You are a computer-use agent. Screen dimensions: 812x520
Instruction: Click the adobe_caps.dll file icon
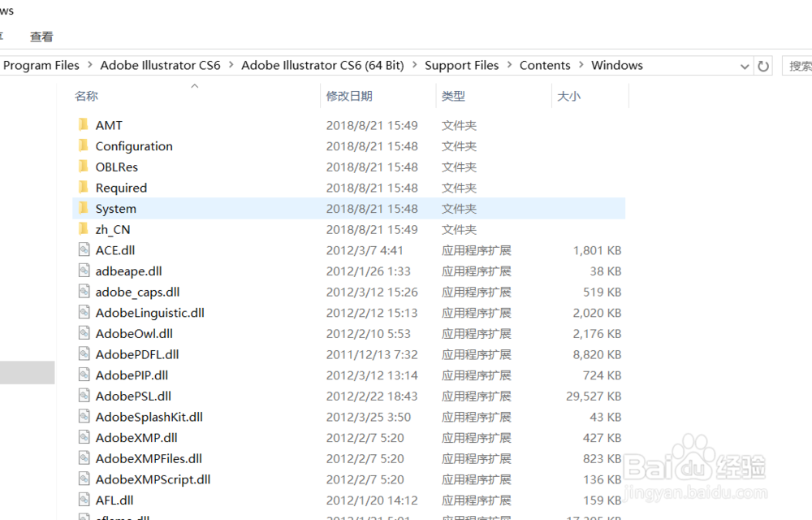coord(84,292)
